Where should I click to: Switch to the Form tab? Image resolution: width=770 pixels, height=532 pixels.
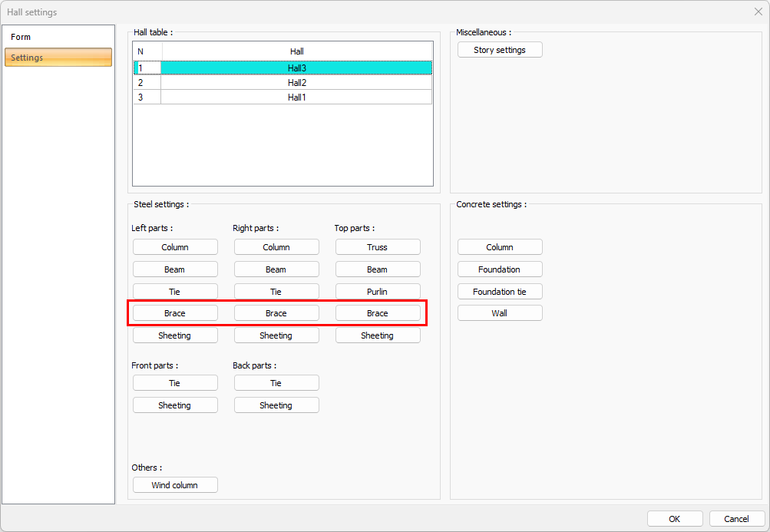[21, 37]
